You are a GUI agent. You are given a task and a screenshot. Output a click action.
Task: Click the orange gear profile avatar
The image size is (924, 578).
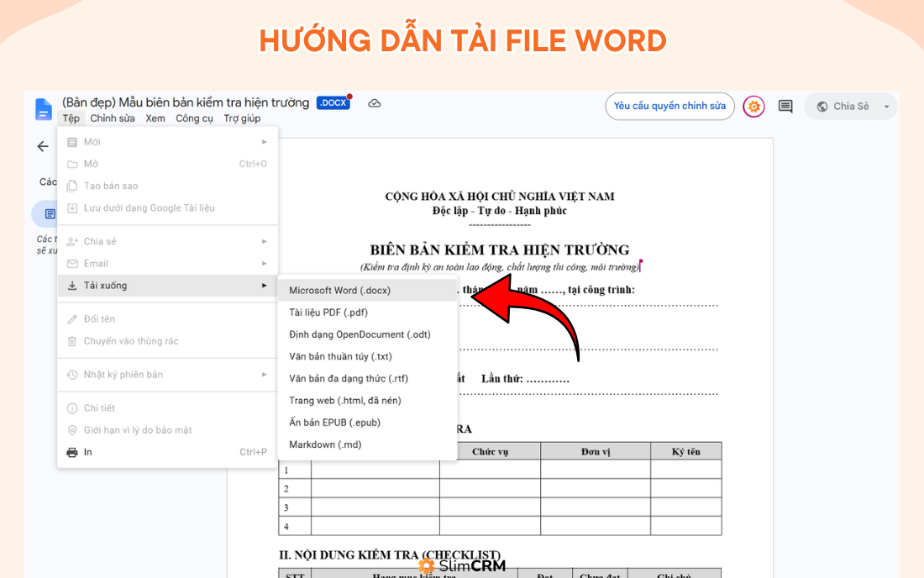click(x=753, y=107)
